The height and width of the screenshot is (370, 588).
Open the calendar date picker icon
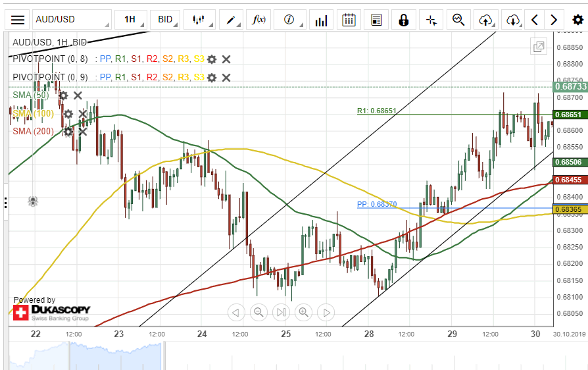pos(349,20)
